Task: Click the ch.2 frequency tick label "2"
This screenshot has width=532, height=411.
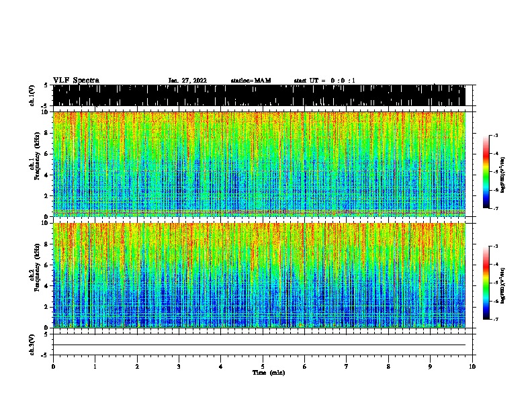Action: click(46, 307)
